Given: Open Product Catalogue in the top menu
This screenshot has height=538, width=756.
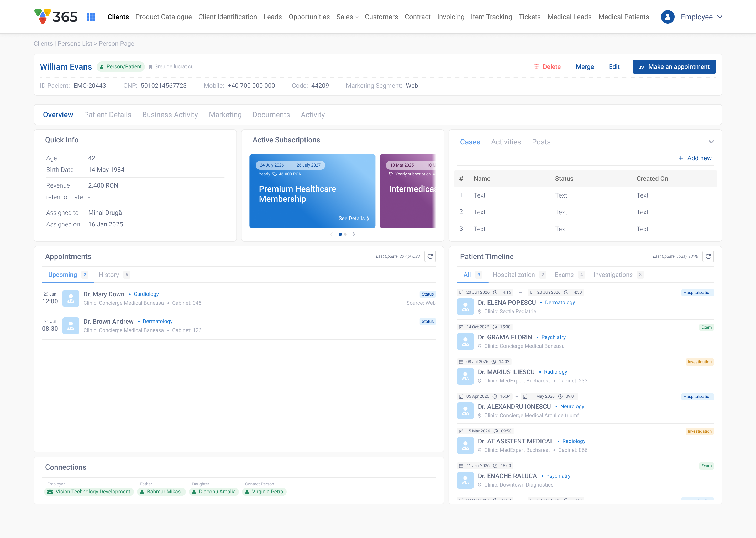Looking at the screenshot, I should (164, 17).
